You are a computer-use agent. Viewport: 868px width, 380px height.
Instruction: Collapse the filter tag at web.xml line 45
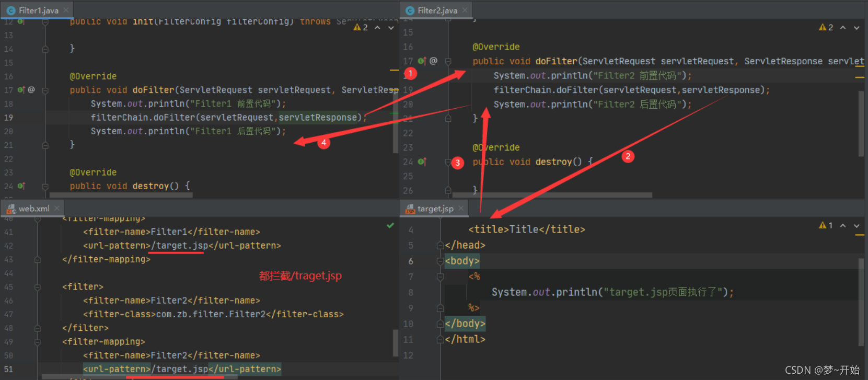pyautogui.click(x=38, y=287)
